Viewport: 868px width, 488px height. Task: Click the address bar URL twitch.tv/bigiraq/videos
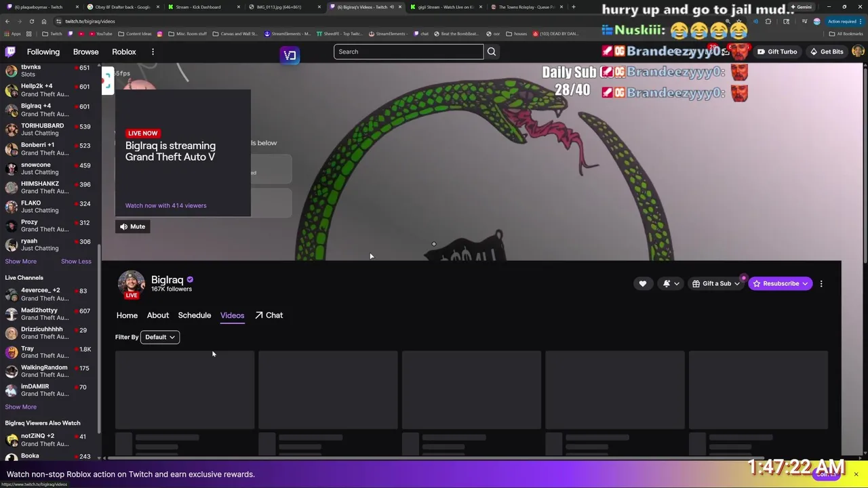point(90,21)
